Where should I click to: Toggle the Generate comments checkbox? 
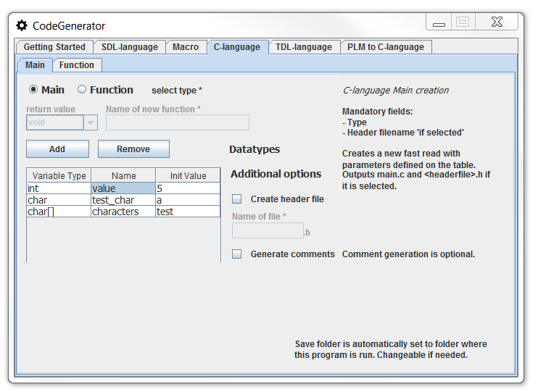coord(237,254)
